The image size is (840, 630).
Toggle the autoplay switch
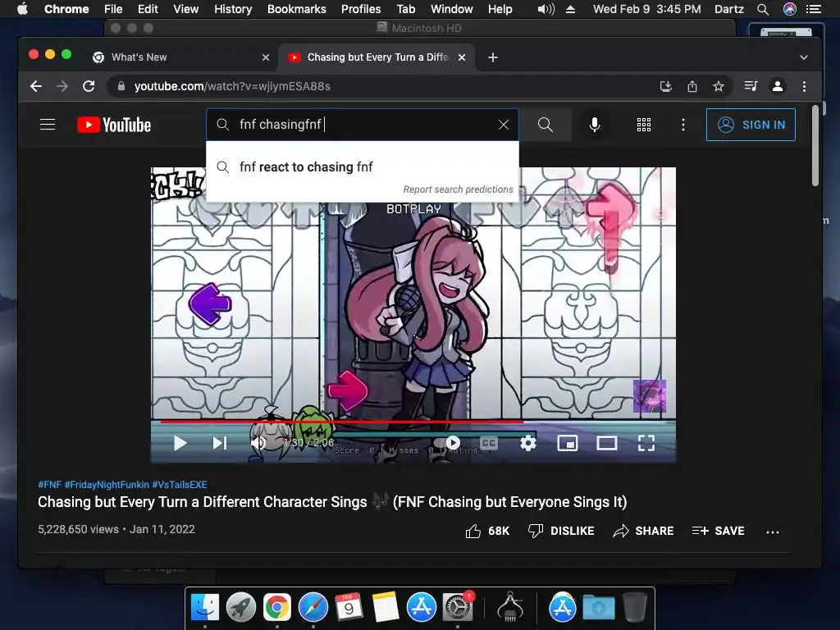click(447, 442)
